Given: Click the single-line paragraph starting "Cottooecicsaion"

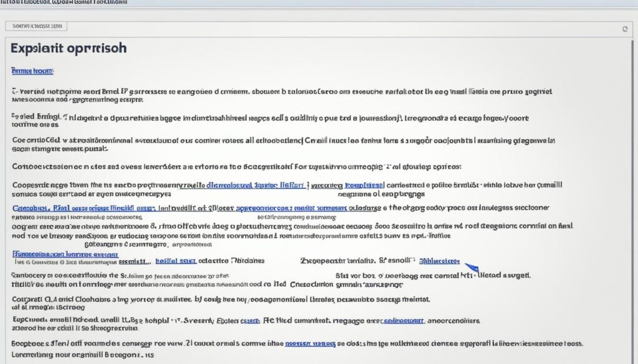Looking at the screenshot, I should [x=237, y=167].
